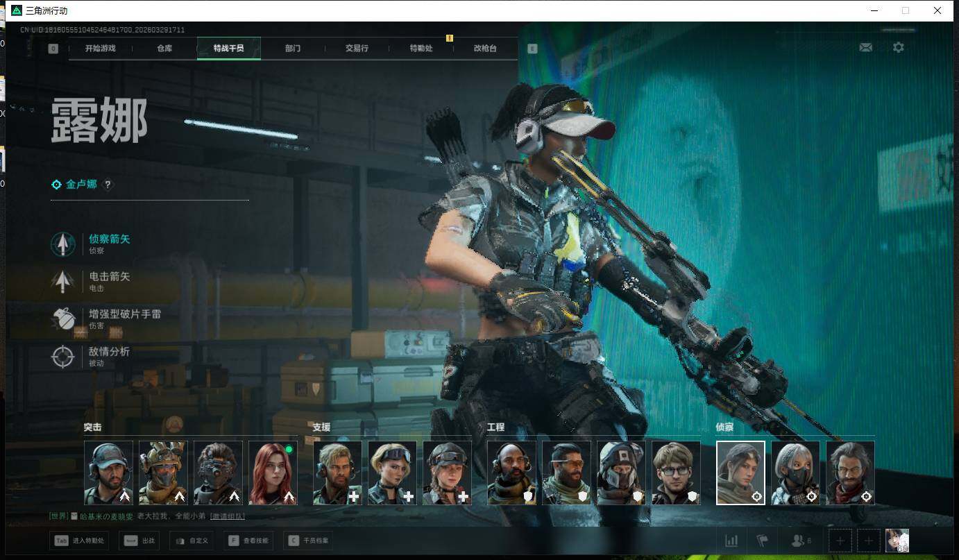Open the settings gear icon

(899, 47)
